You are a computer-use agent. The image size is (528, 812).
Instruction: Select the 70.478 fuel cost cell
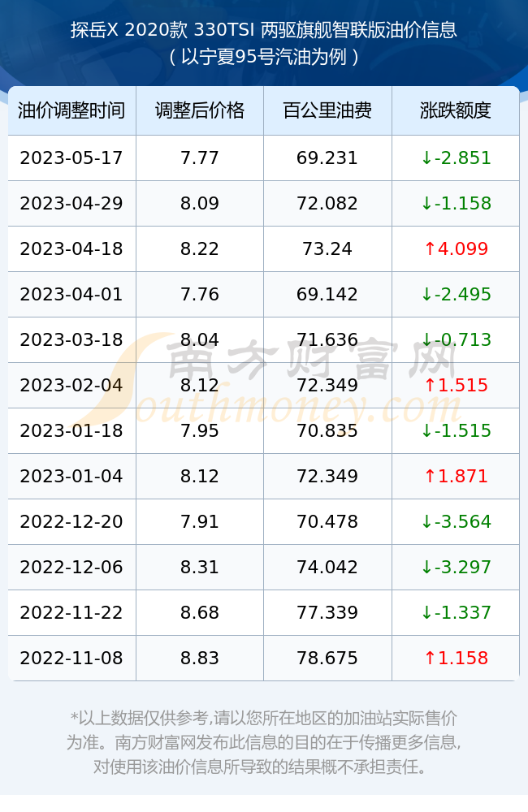327,521
